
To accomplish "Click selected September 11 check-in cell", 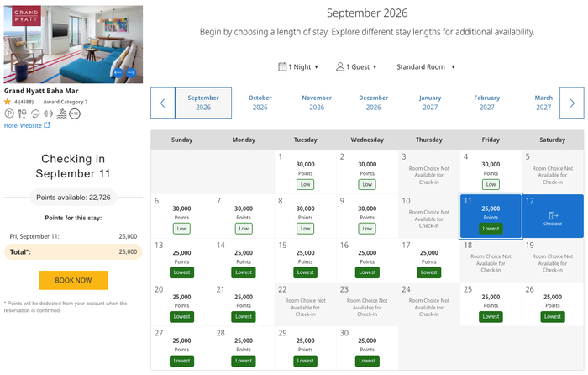I will (x=491, y=216).
